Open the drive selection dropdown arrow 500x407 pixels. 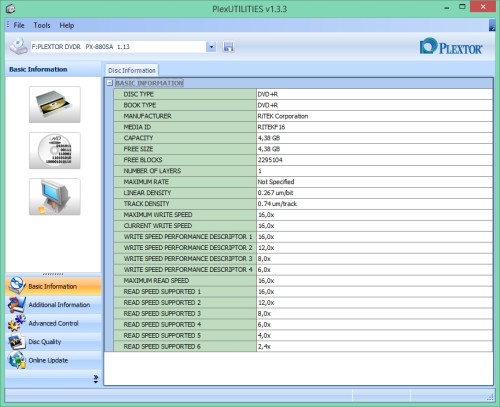(211, 47)
